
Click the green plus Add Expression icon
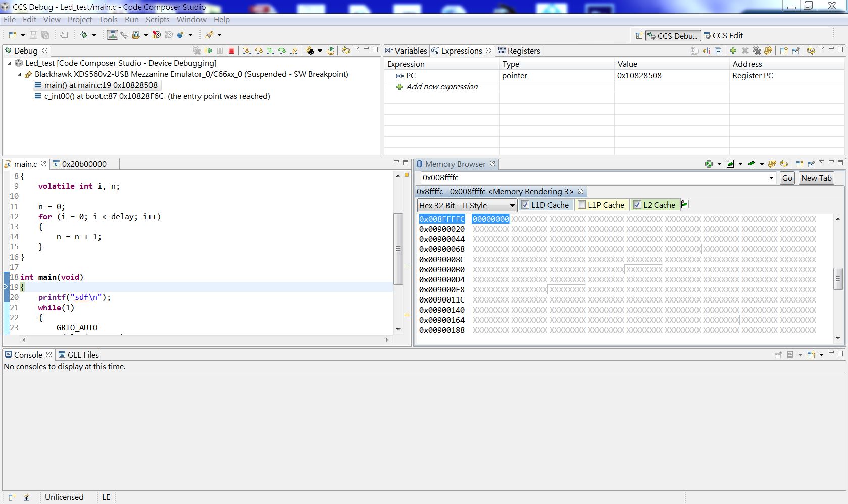(733, 51)
